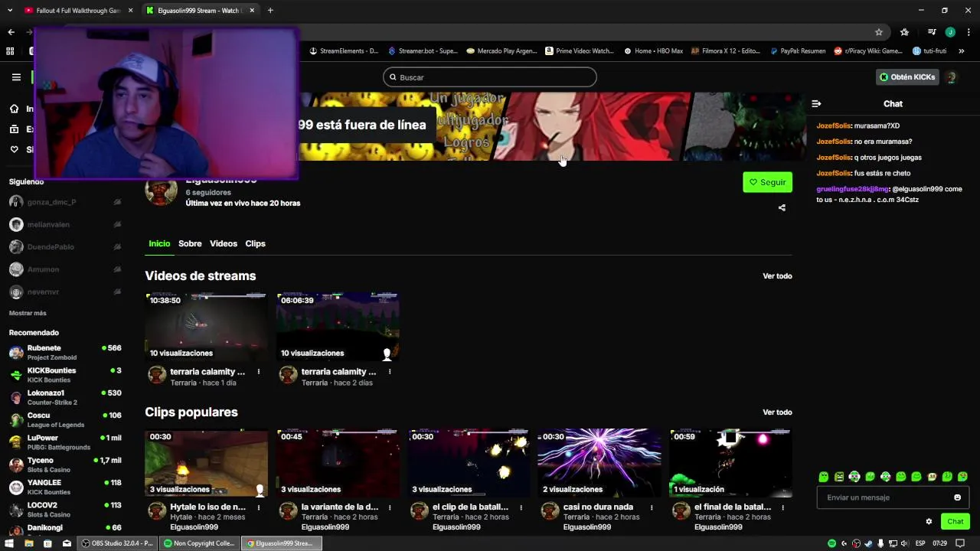Open Chrome media controls icon
The image size is (980, 551).
(x=932, y=32)
